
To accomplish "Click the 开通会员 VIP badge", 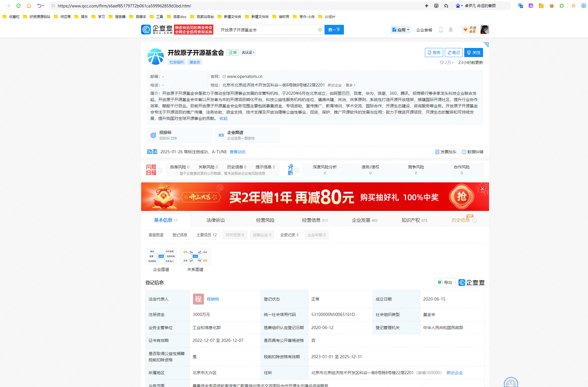I will 469,30.
